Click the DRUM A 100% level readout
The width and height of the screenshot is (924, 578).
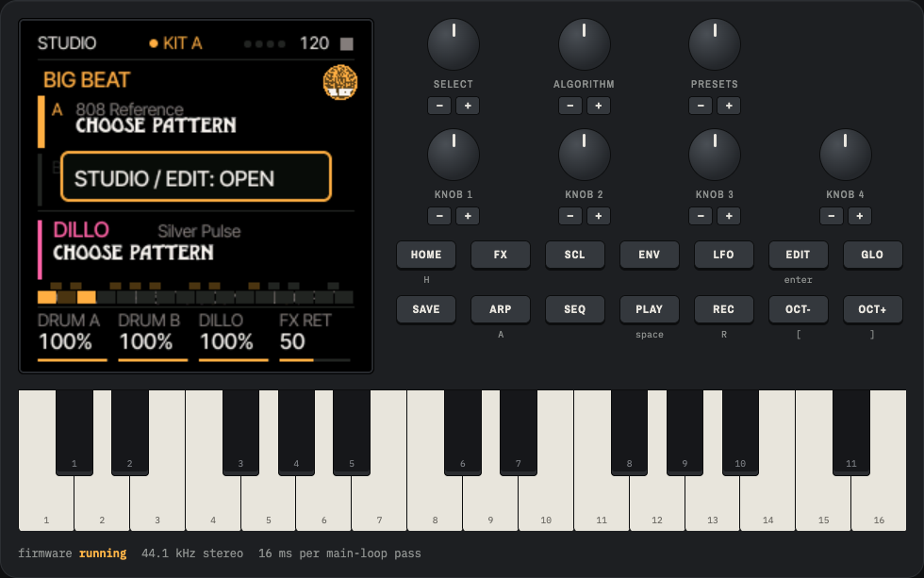pos(72,337)
